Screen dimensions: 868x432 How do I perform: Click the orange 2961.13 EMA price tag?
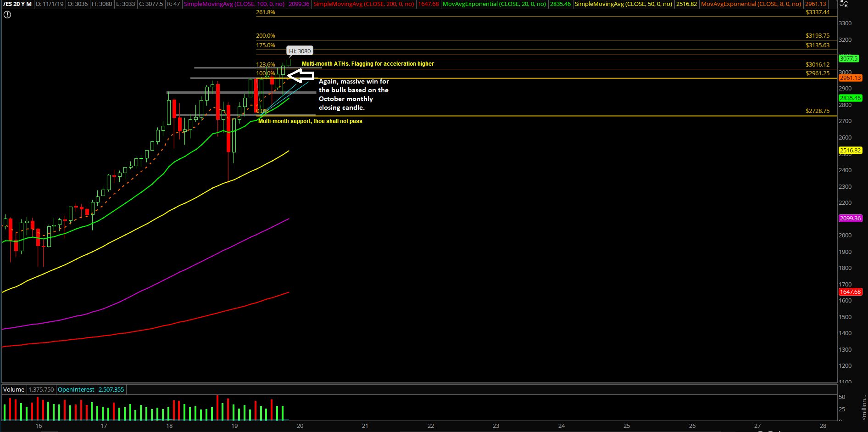tap(850, 78)
